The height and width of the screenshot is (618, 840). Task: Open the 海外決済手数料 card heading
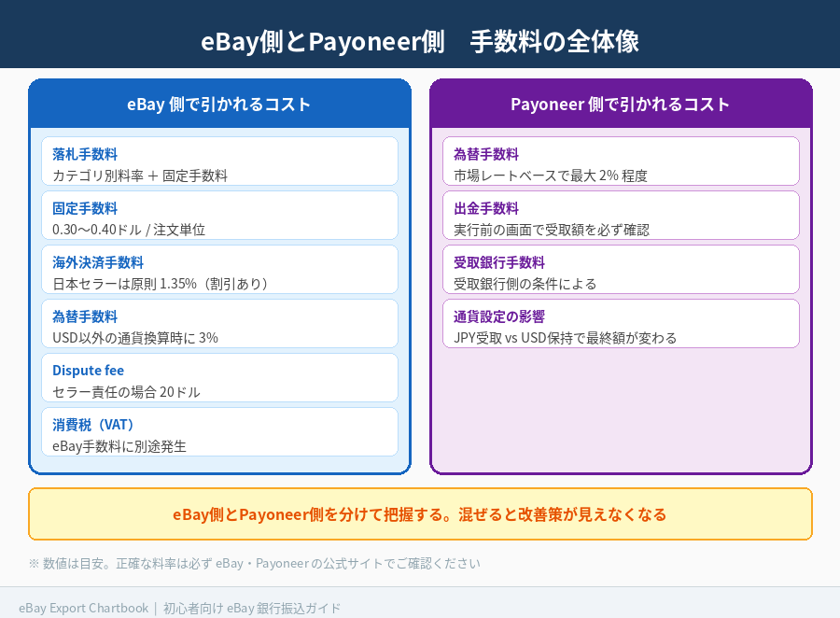(98, 262)
